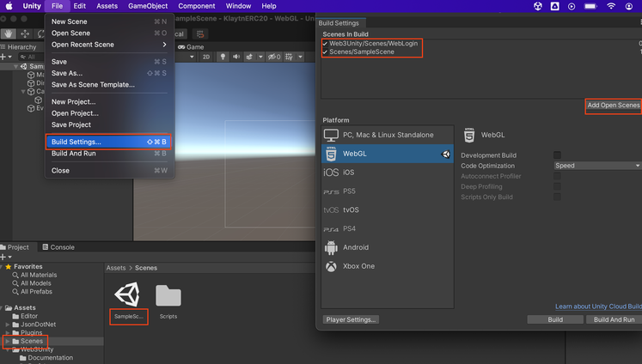
Task: Switch to Game tab
Action: [x=191, y=47]
